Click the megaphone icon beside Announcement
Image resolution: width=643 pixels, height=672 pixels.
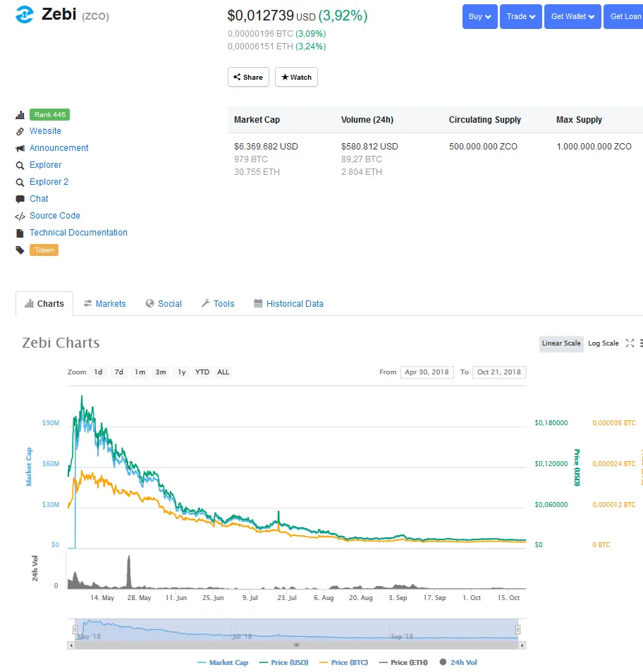coord(20,148)
